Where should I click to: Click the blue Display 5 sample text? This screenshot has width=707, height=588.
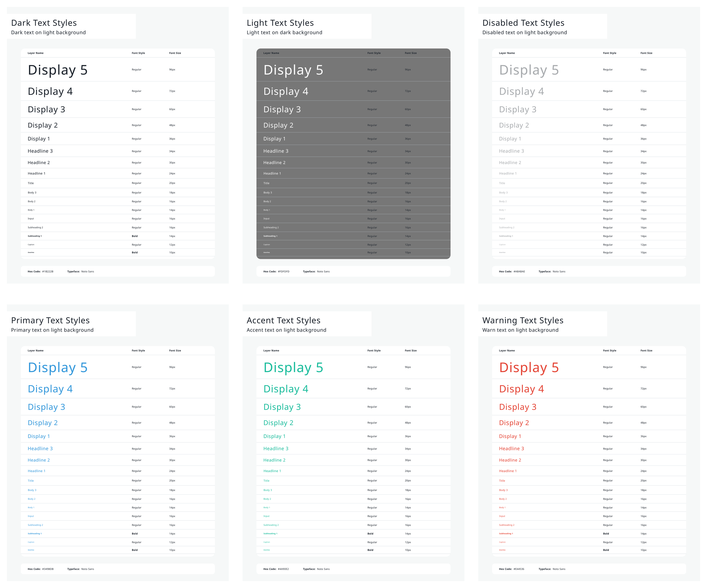click(x=58, y=367)
